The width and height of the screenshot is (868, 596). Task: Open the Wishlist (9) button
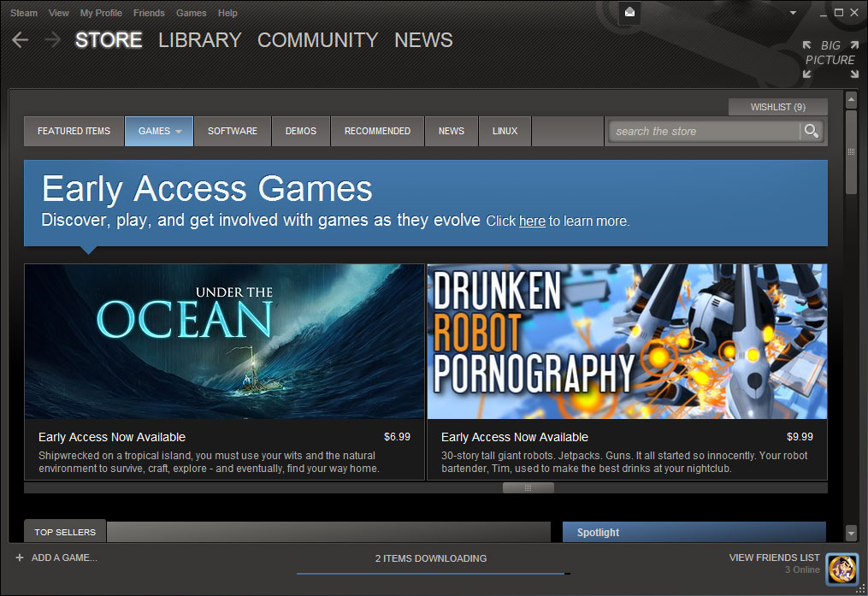(x=777, y=107)
